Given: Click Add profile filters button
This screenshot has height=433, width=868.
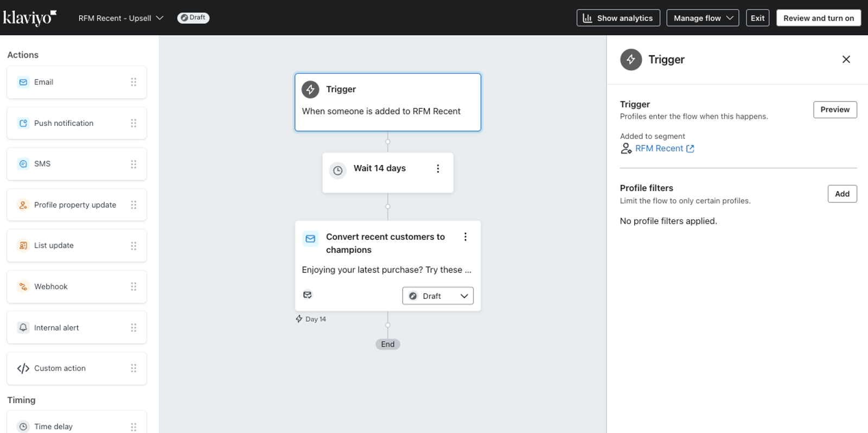Looking at the screenshot, I should pyautogui.click(x=842, y=194).
